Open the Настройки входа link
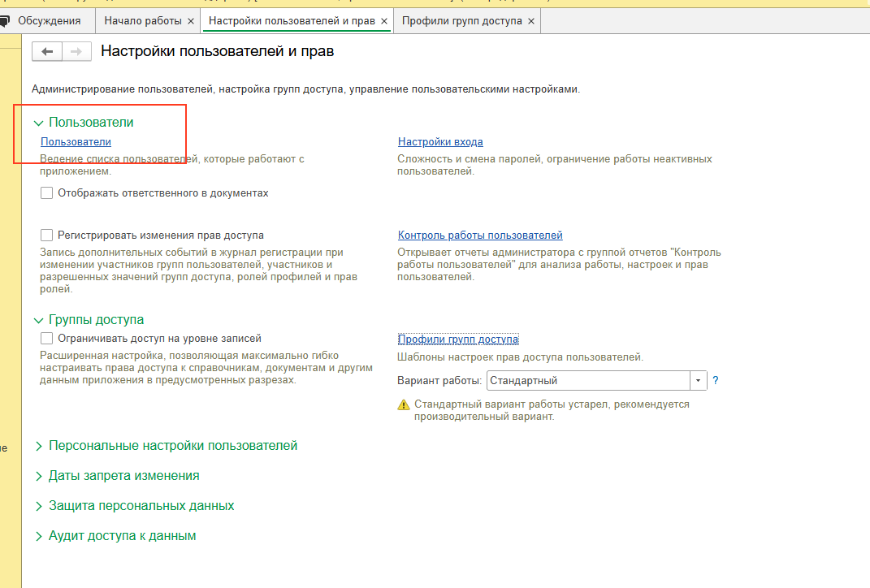 click(440, 142)
